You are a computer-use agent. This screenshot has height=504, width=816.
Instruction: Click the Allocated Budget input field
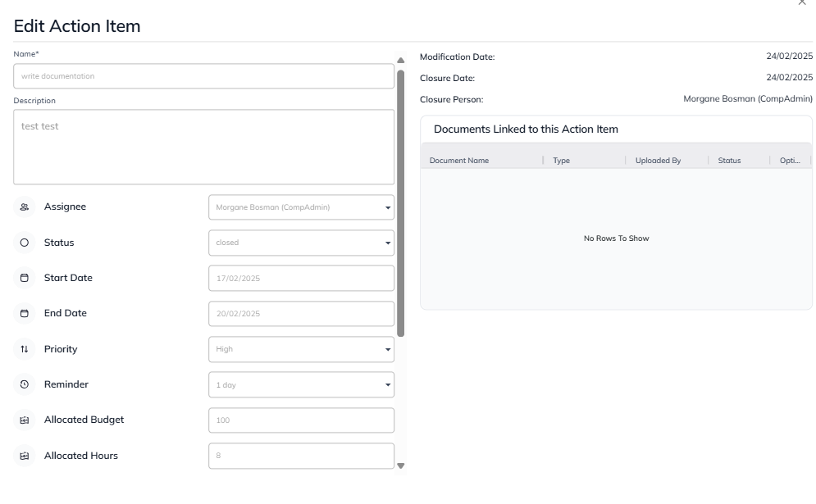[301, 420]
